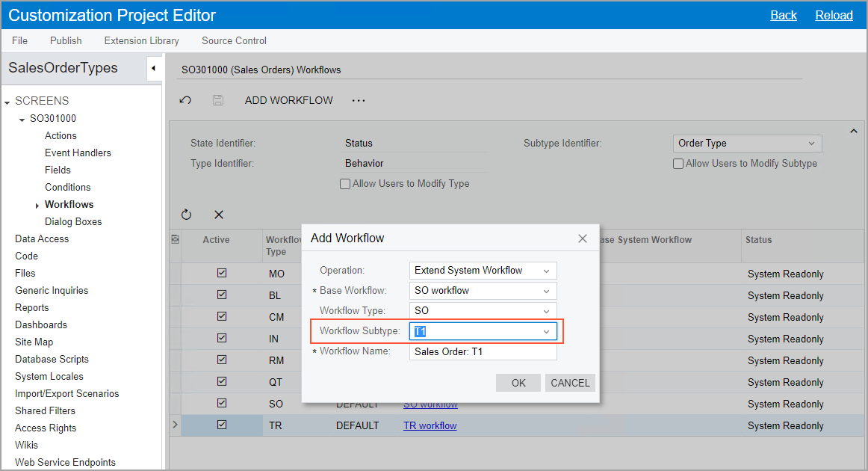Collapse the form summary area chevron
868x471 pixels.
tap(854, 132)
